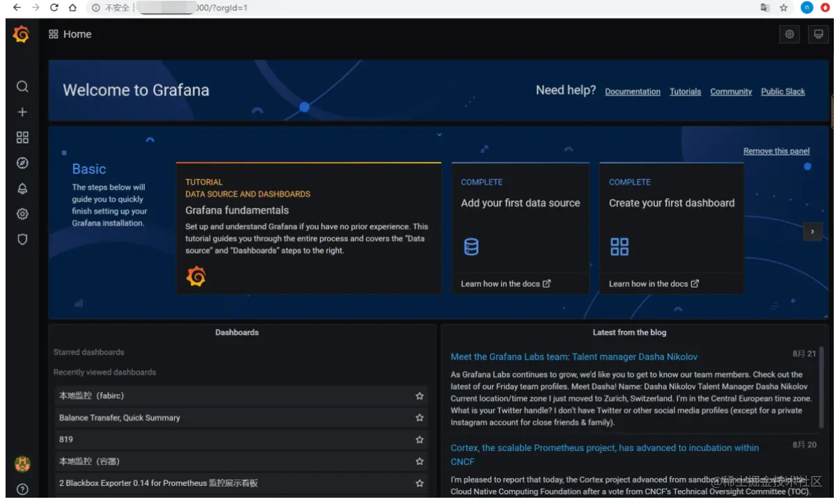Open the Dashboards four-squares sidebar icon

pos(22,138)
